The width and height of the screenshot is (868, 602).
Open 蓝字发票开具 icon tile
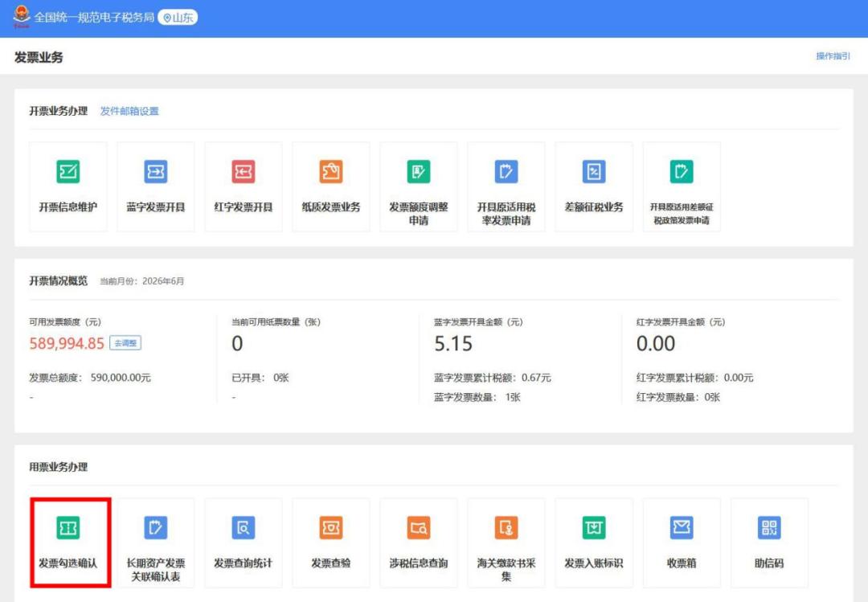[x=156, y=186]
